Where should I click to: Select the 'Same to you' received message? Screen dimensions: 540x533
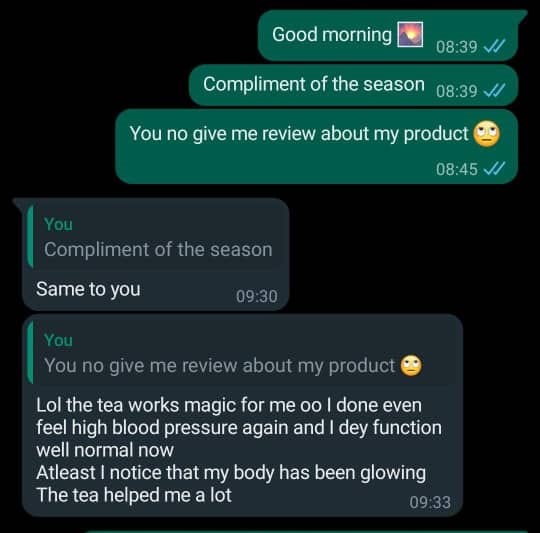tap(156, 254)
